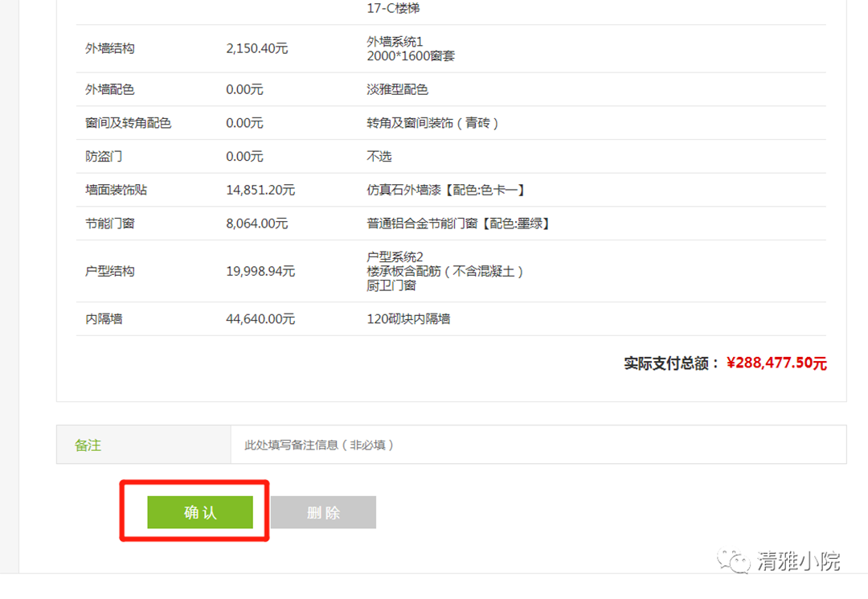This screenshot has width=868, height=599.
Task: Click the red ¥288,477.50元 total amount
Action: (776, 363)
